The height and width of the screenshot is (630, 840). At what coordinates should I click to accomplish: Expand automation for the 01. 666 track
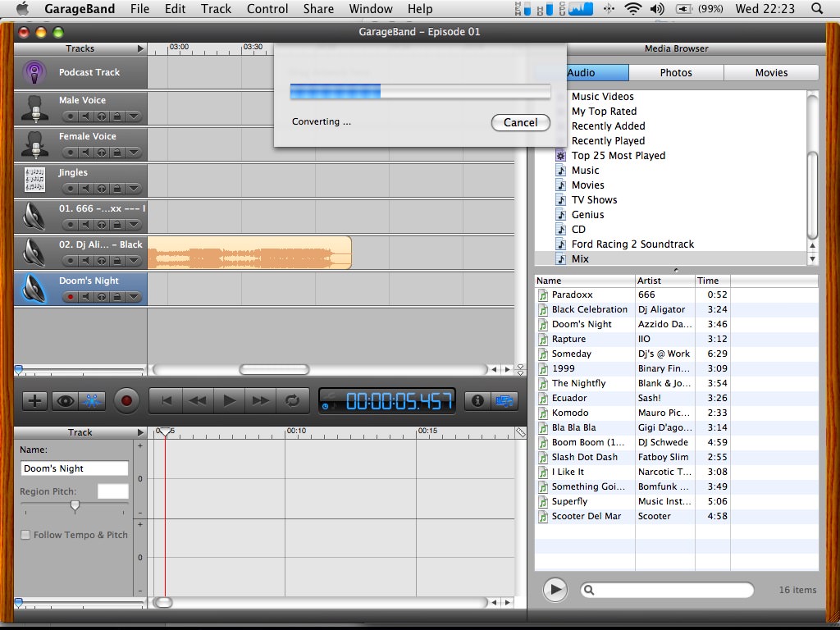[x=134, y=225]
